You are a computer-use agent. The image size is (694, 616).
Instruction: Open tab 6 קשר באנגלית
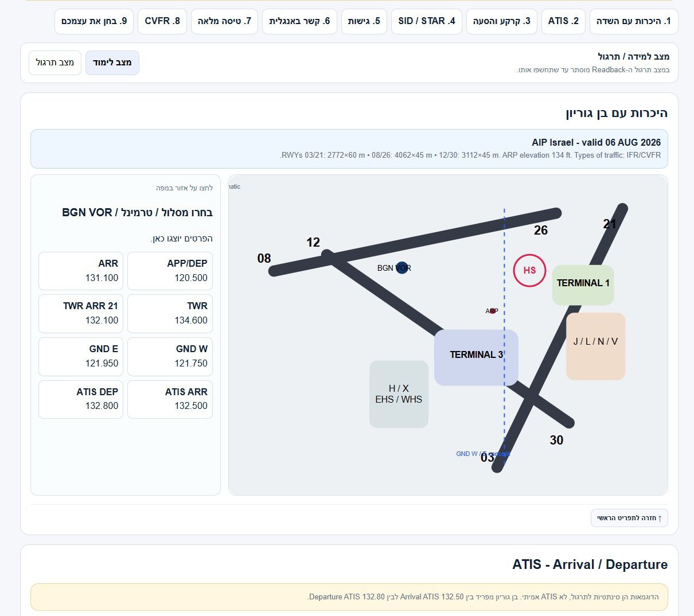299,21
